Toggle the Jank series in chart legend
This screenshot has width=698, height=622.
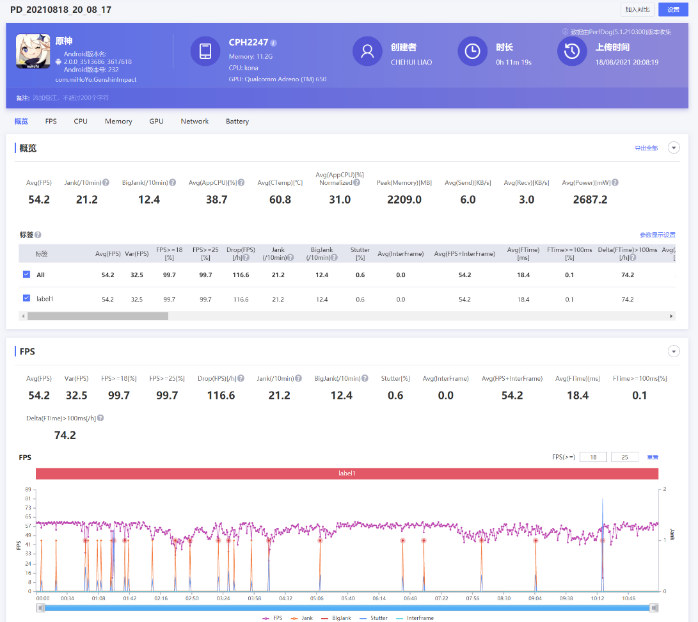click(299, 618)
